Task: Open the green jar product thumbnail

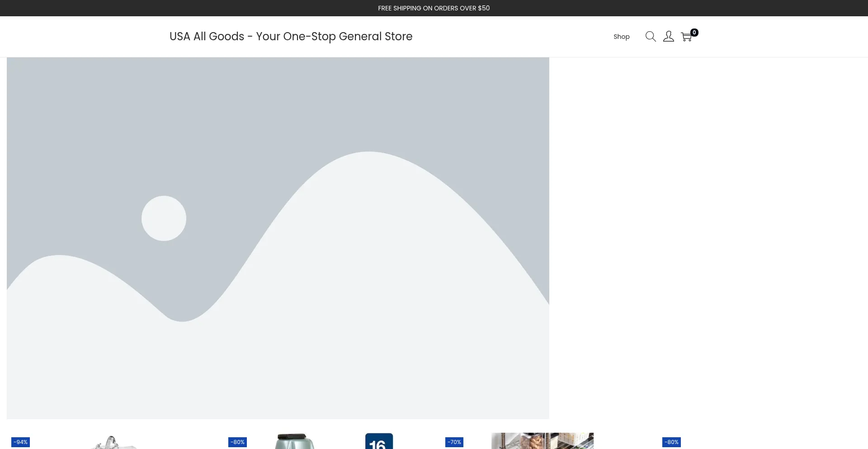Action: tap(295, 441)
